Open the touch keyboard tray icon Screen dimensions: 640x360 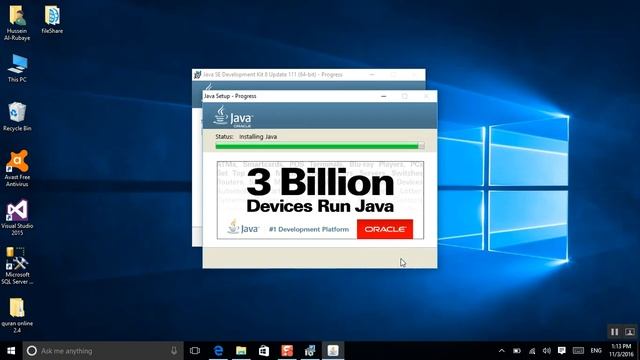578,351
